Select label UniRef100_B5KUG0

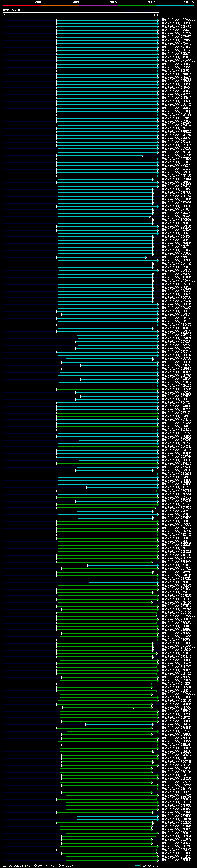coord(177,71)
